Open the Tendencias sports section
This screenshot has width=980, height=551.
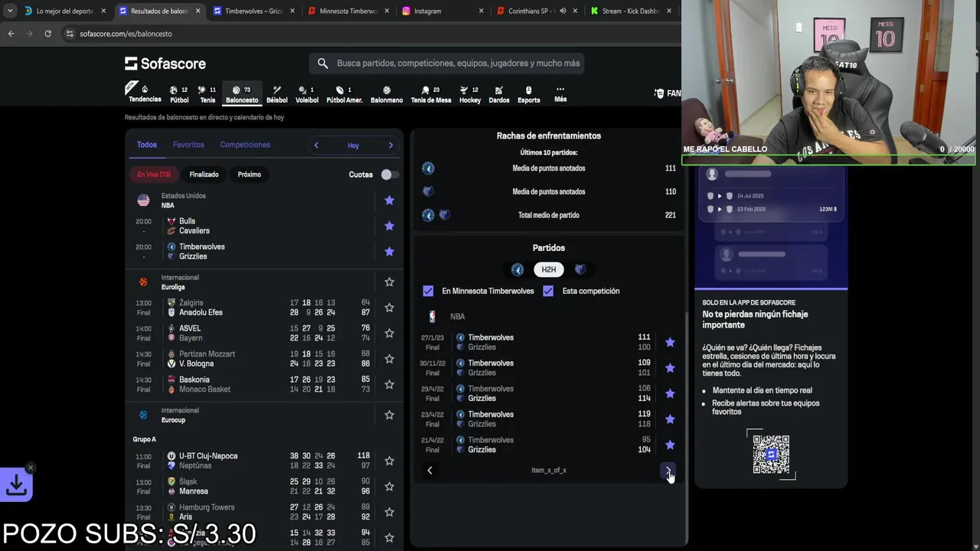145,94
